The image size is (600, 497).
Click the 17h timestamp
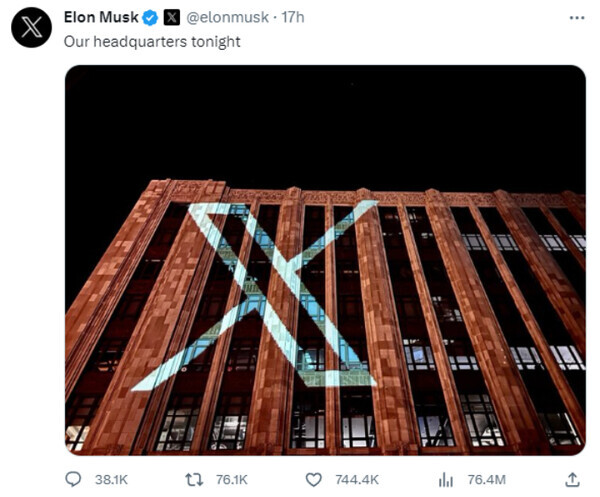(294, 18)
